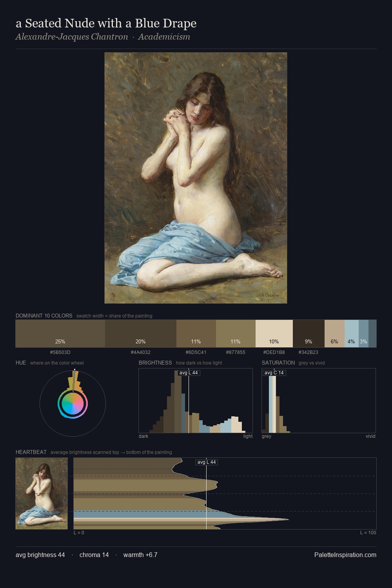
Task: Click the 'DOMINANT 10 COLORS' heading
Action: 44,316
